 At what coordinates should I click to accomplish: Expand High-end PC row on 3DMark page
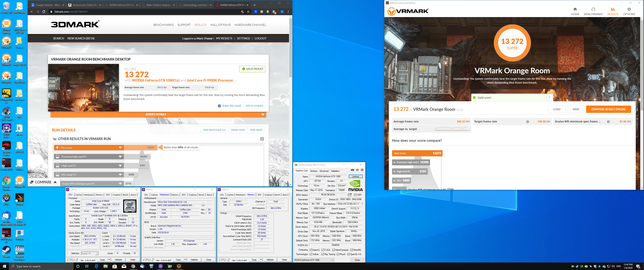coord(120,166)
